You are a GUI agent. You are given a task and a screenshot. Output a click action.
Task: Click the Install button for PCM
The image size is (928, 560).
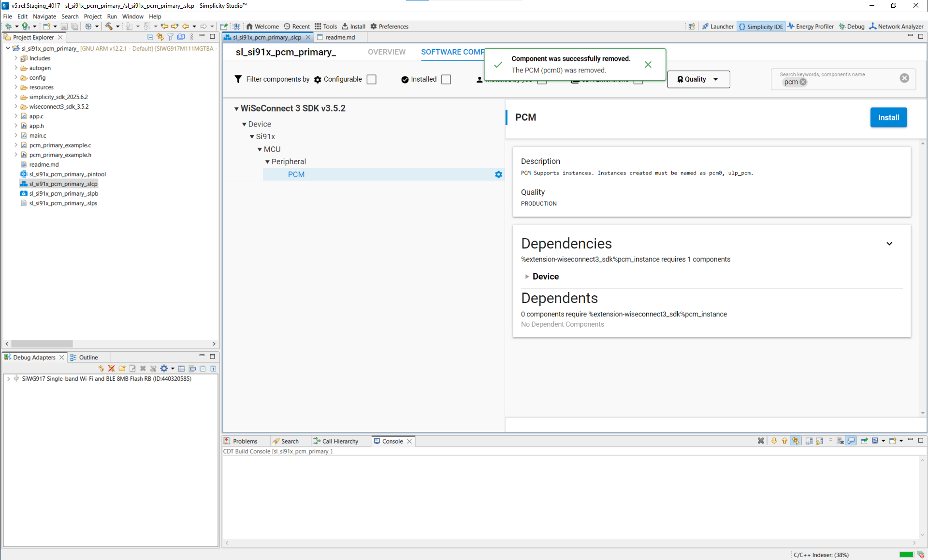888,117
